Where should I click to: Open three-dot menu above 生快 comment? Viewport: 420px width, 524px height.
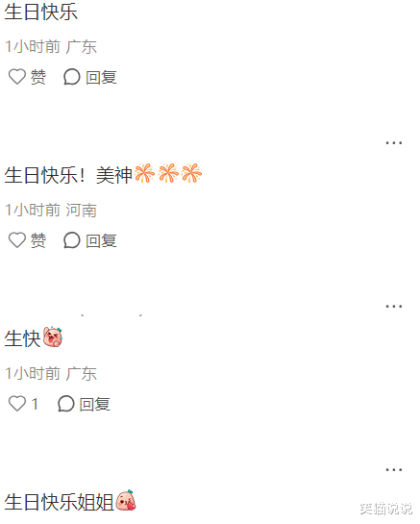point(394,307)
